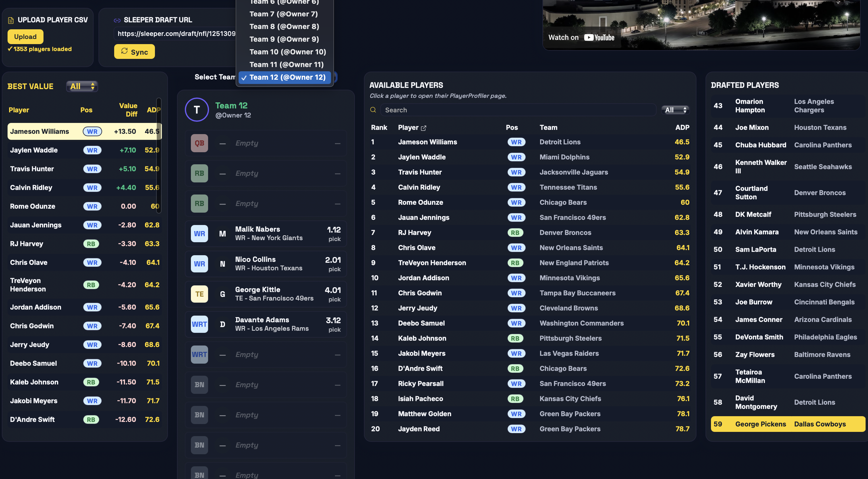
Task: Click the WRT badge beside Davante Adams
Action: point(199,324)
